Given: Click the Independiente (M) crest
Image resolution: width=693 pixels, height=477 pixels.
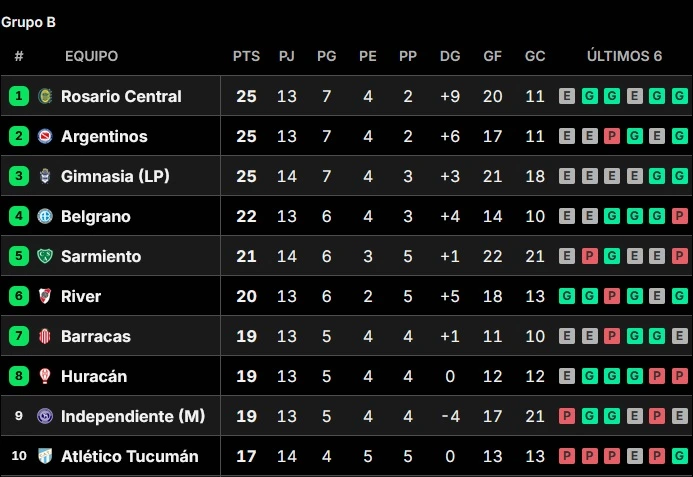Looking at the screenshot, I should tap(45, 416).
